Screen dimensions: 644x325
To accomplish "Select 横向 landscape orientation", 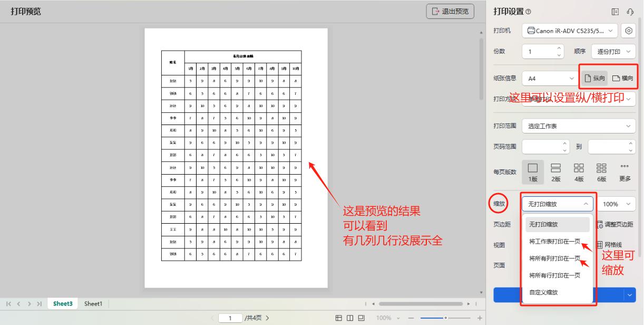I will coord(622,78).
